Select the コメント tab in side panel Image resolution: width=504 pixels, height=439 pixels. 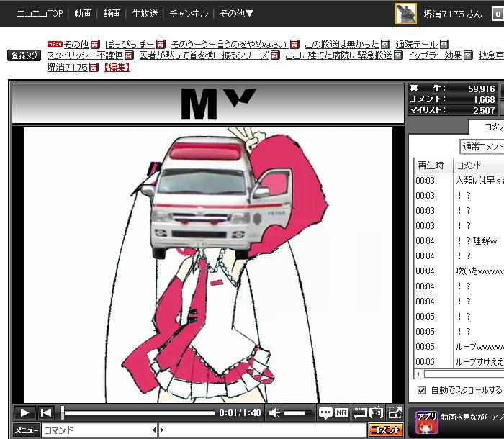click(x=487, y=127)
